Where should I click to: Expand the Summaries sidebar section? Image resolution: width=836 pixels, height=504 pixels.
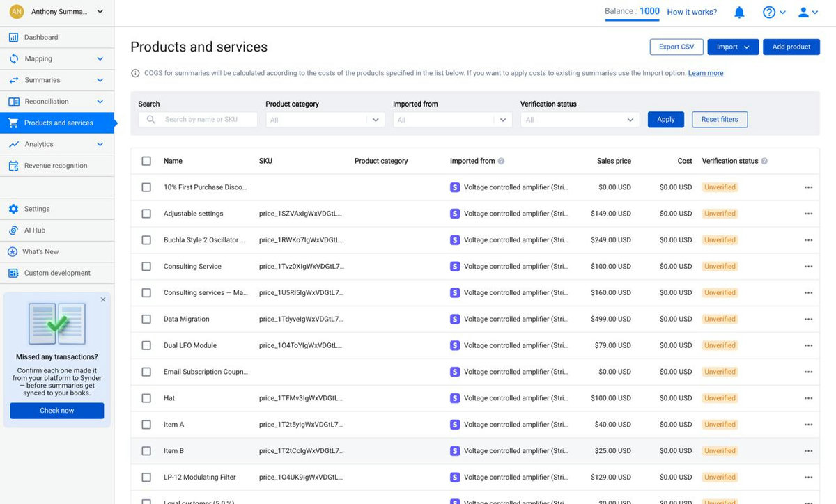coord(100,80)
